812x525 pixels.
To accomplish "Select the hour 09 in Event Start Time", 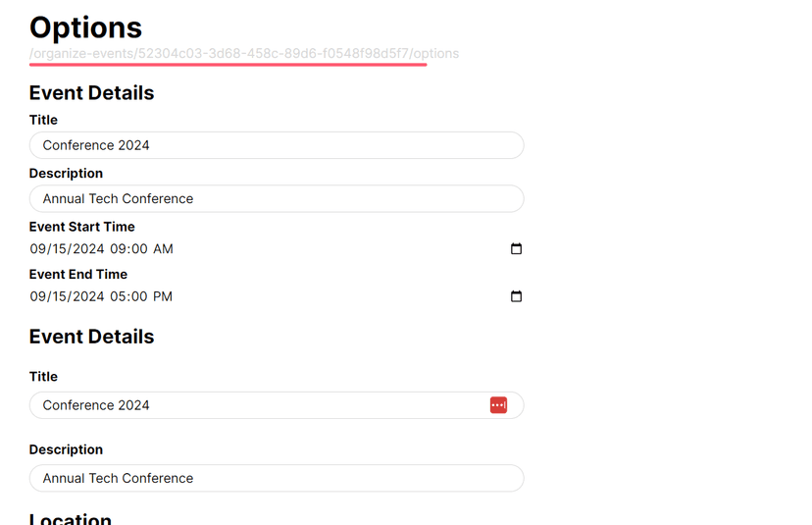I will point(118,249).
